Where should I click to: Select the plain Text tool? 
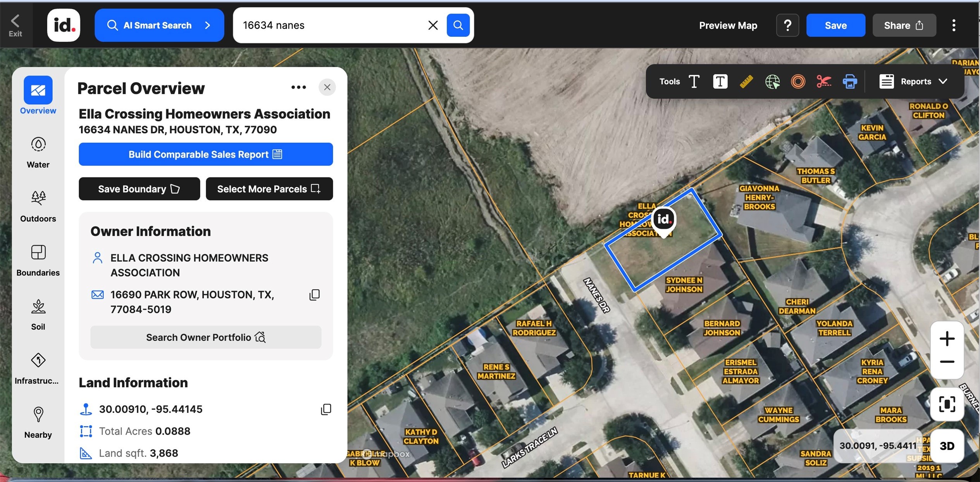tap(694, 81)
